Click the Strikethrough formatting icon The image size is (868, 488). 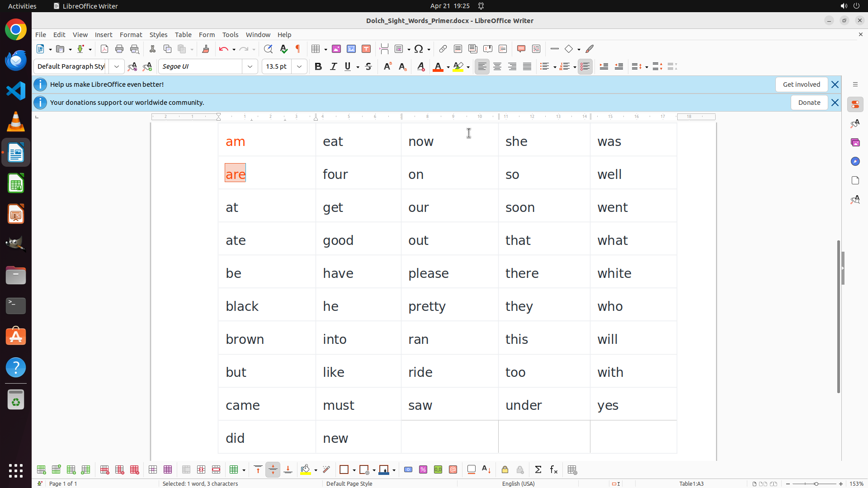tap(368, 66)
